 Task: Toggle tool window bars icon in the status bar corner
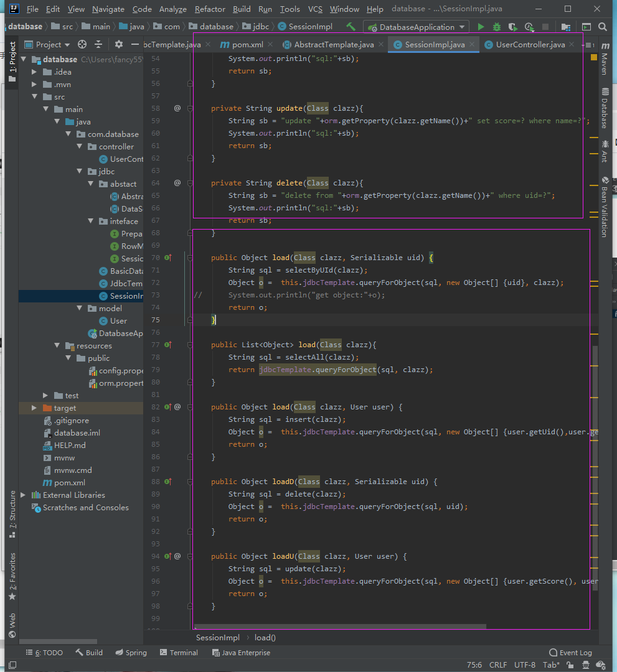pyautogui.click(x=12, y=665)
